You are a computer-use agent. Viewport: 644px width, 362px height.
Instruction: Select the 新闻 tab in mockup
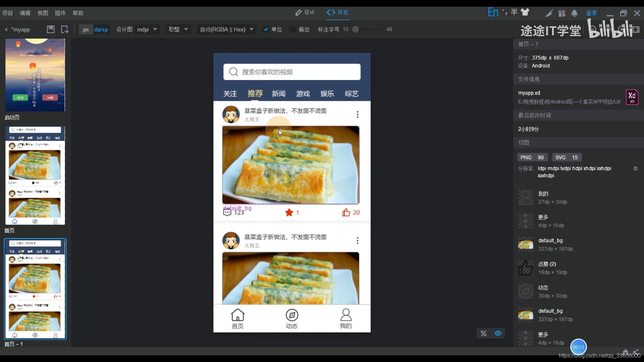279,94
